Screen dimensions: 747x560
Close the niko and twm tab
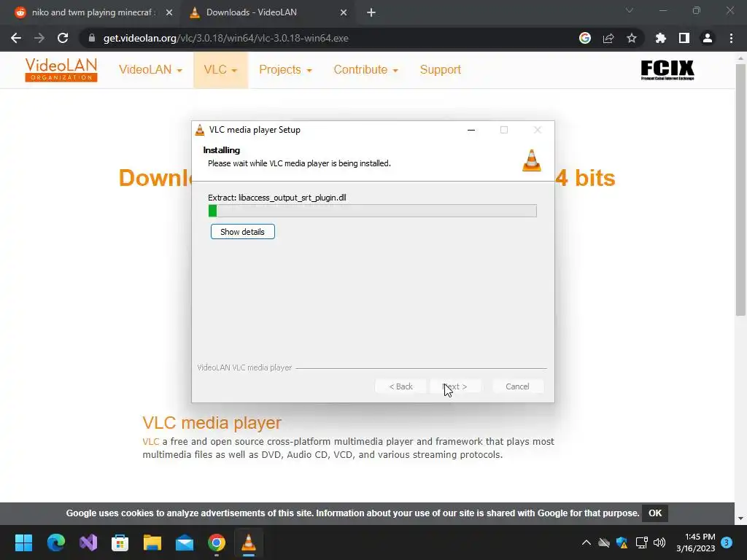coord(169,13)
